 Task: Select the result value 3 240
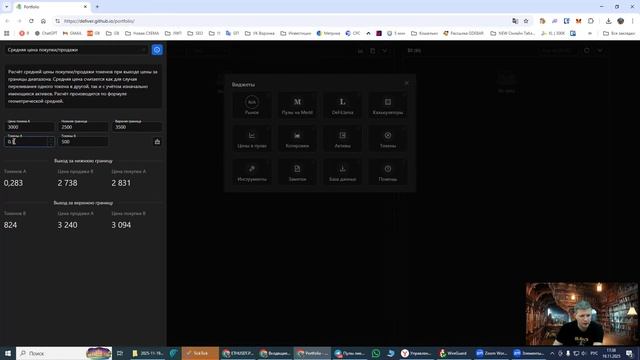coord(67,225)
